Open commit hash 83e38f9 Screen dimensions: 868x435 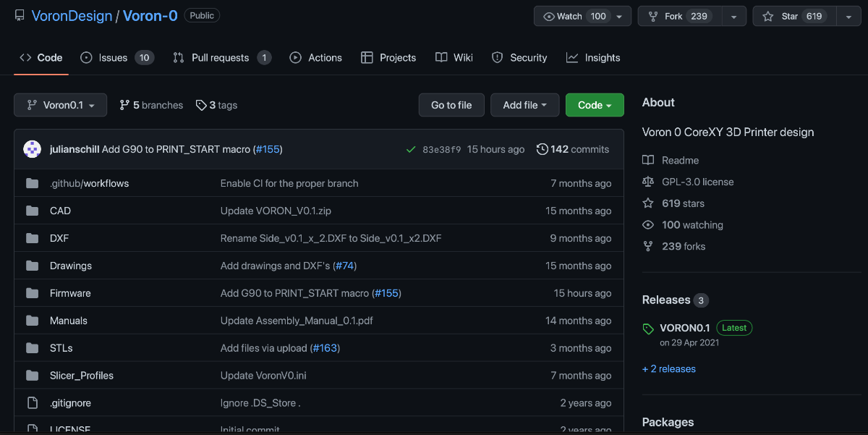(441, 149)
